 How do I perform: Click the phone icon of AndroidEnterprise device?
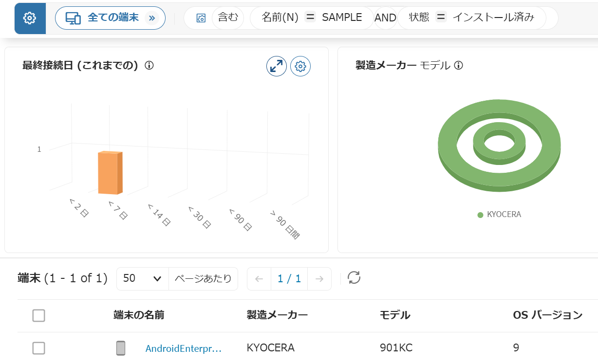(121, 348)
